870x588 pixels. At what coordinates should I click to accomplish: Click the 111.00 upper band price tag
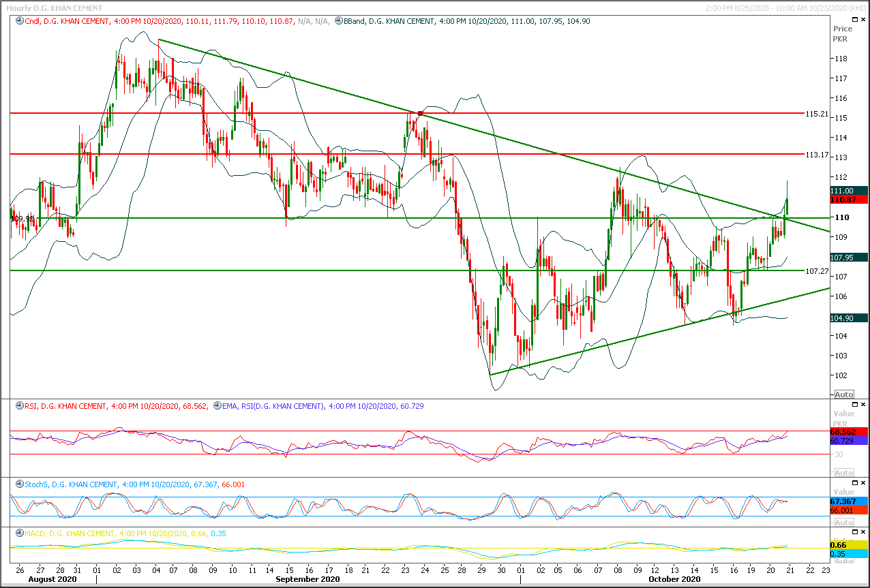click(x=848, y=191)
